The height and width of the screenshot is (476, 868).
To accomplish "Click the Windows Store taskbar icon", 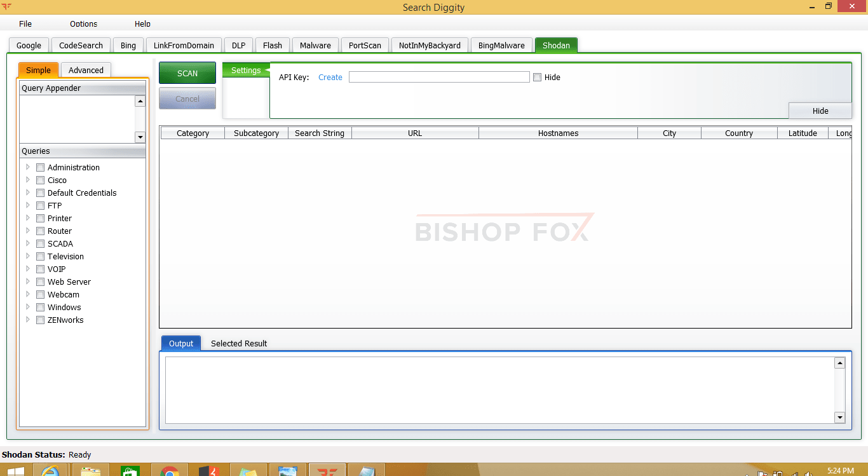I will coord(130,471).
